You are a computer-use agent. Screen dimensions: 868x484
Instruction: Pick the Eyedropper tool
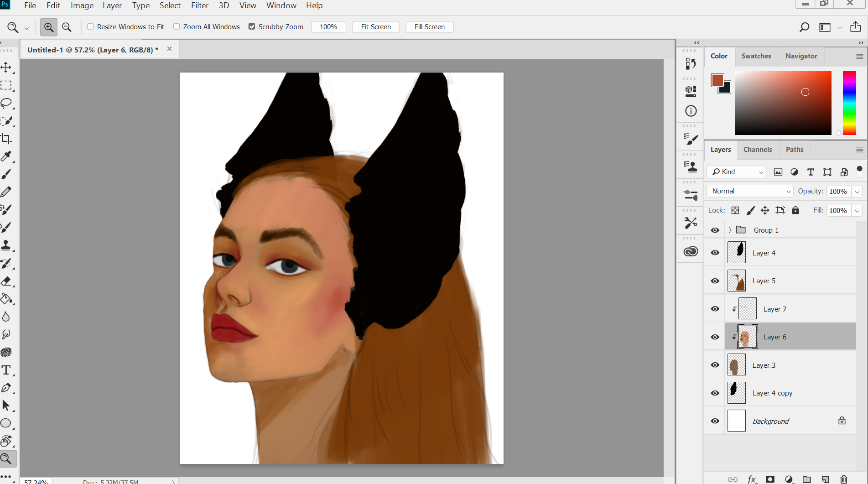pyautogui.click(x=6, y=156)
